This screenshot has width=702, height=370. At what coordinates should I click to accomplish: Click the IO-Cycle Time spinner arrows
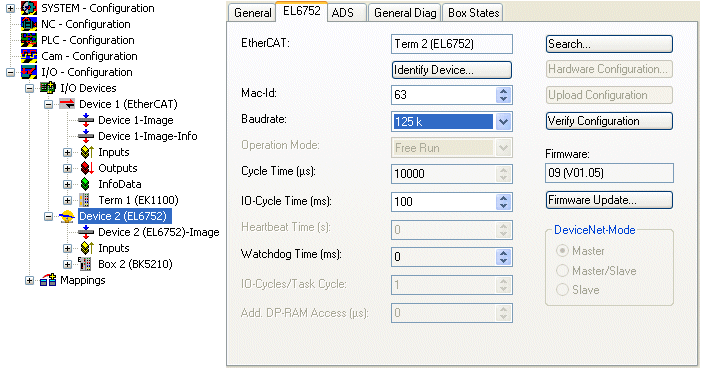pyautogui.click(x=504, y=202)
